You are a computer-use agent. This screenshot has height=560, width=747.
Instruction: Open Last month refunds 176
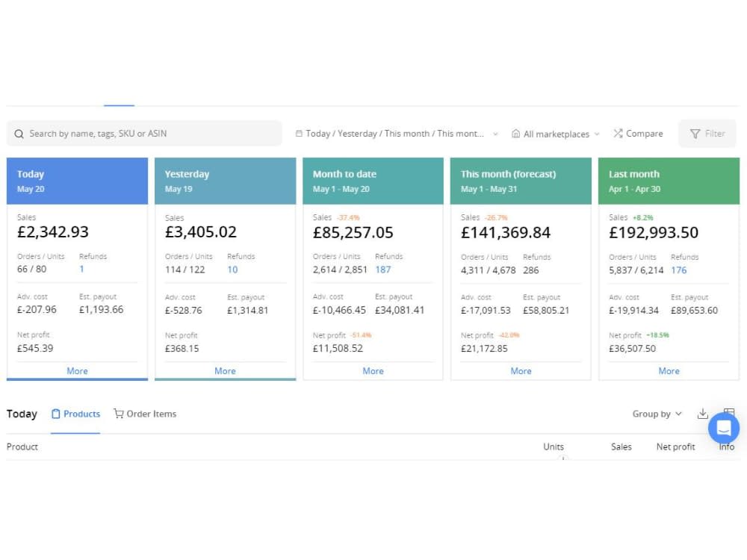(679, 270)
